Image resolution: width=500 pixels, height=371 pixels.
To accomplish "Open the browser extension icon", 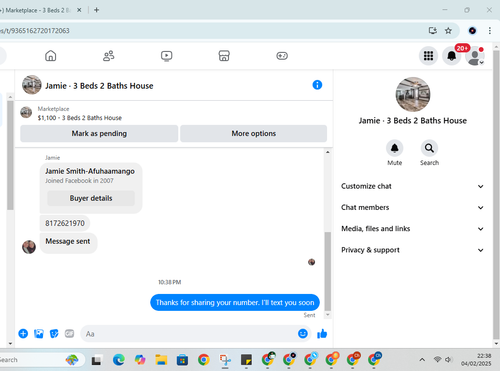I will coord(472,31).
